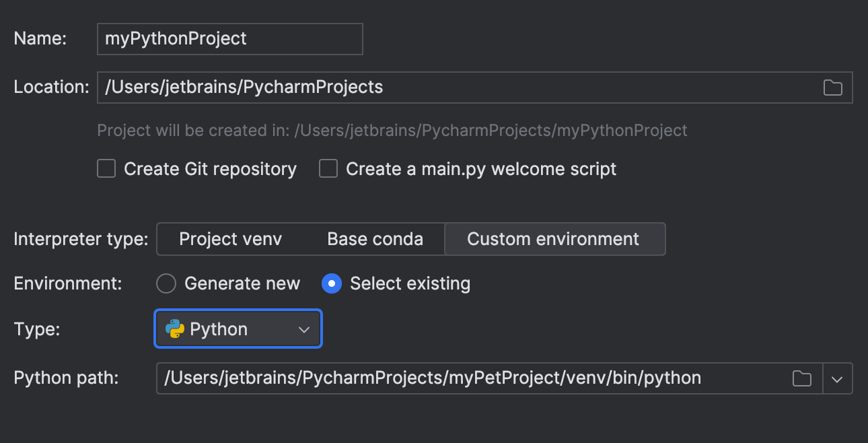Screen dimensions: 868x443
Task: Open the folder browser for Location
Action: tap(832, 87)
